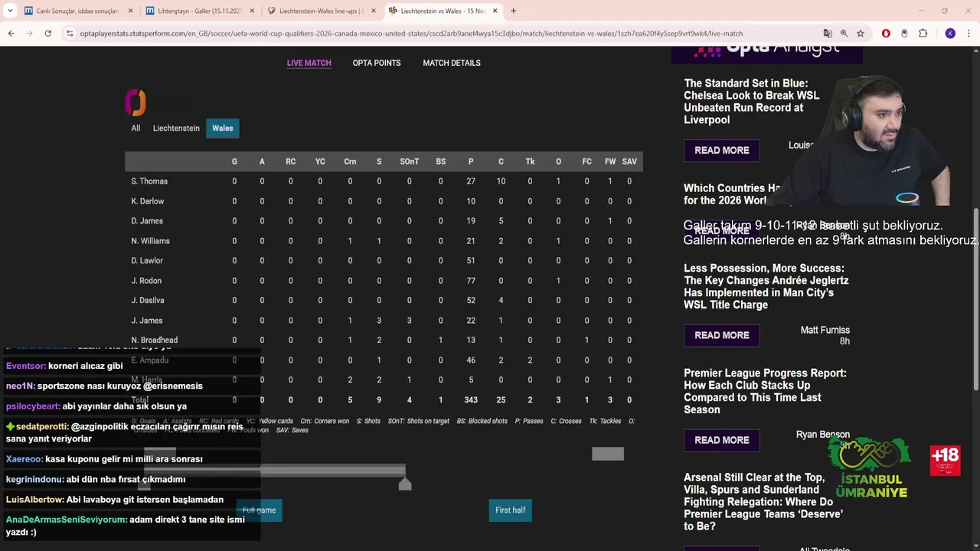Open Arsenal Still Clear at the Top article
Image resolution: width=980 pixels, height=551 pixels.
pyautogui.click(x=763, y=502)
